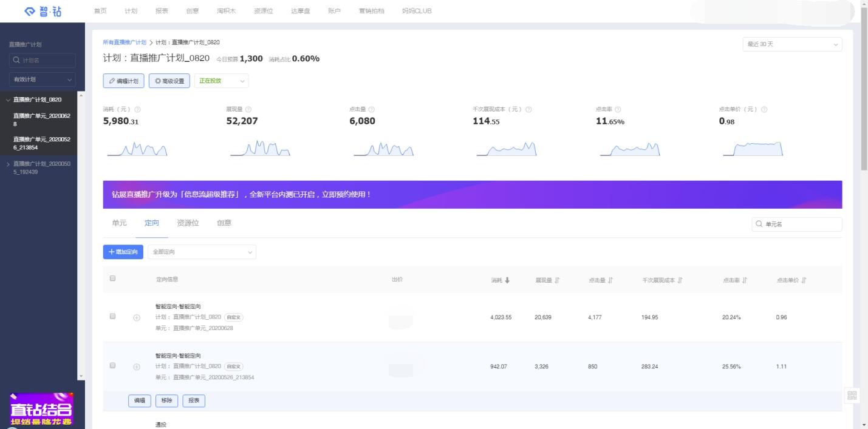
Task: Click the help icon beside 展现量
Action: [x=248, y=109]
